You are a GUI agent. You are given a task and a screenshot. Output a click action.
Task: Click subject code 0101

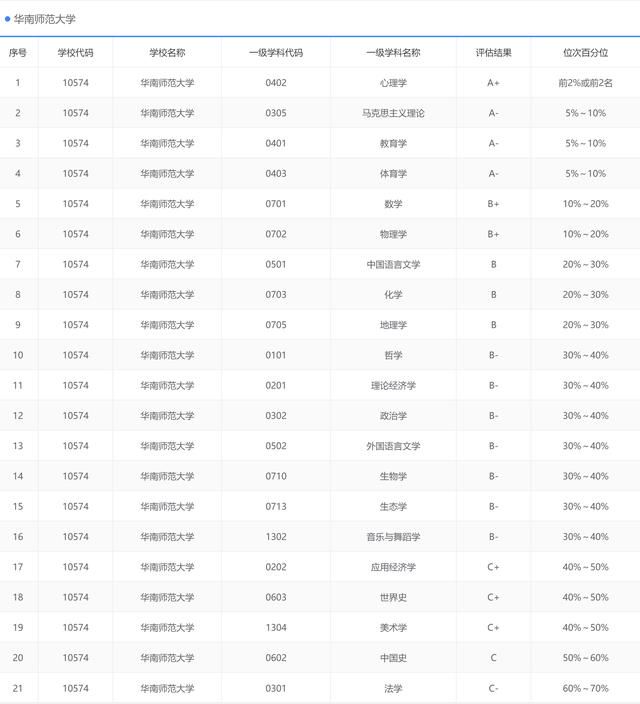[x=276, y=355]
